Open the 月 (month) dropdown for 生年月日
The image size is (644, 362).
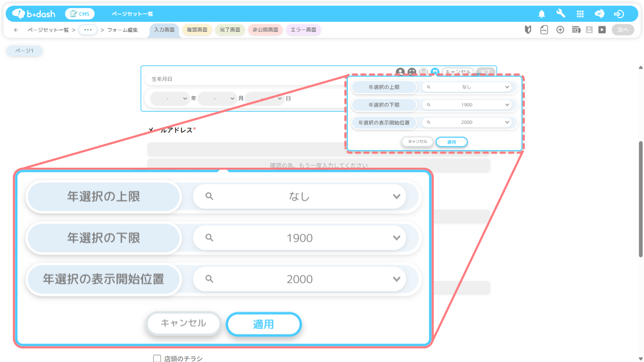pyautogui.click(x=217, y=98)
